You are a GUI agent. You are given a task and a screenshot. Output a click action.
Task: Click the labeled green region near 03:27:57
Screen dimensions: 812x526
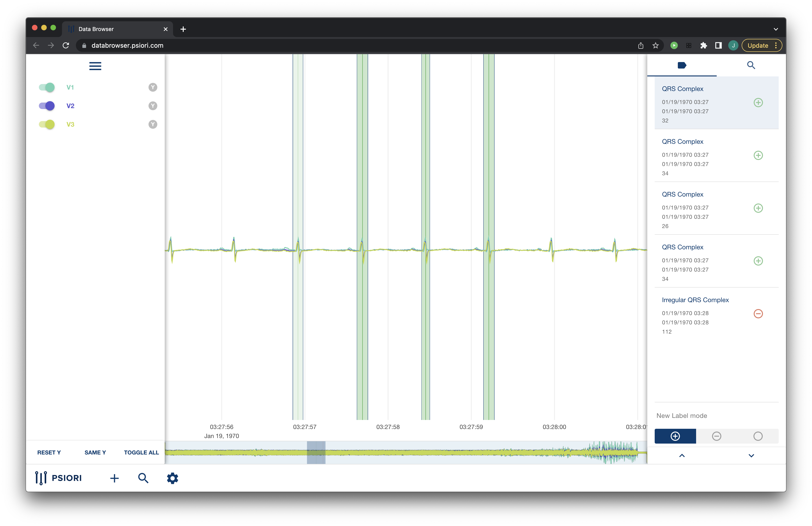pos(298,237)
